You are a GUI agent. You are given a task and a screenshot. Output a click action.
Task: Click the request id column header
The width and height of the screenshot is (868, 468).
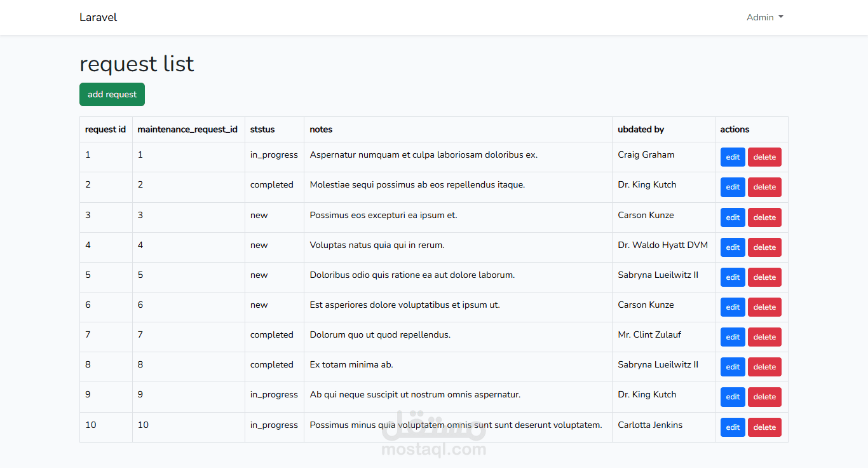tap(105, 129)
